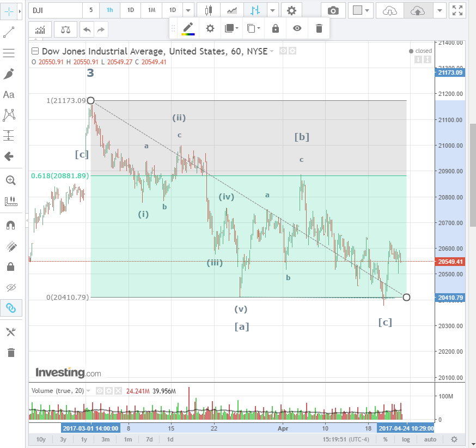Hide all drawing tools with crossed eye
476x448 pixels.
click(11, 287)
